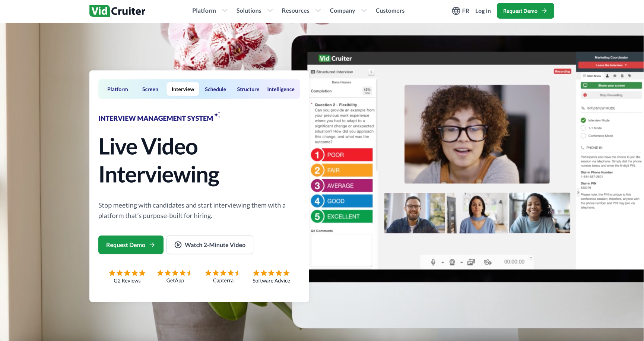
Task: Expand the Solutions menu chevron
Action: point(270,10)
